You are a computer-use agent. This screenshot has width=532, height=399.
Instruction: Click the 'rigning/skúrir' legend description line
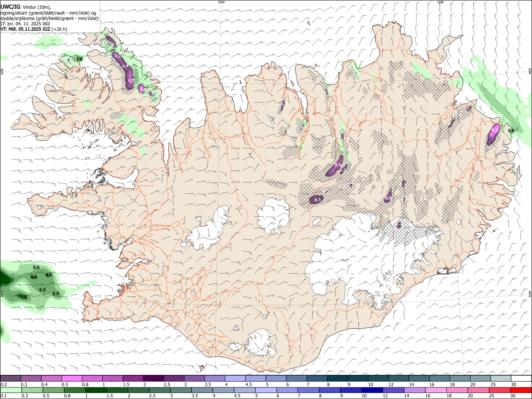pos(48,12)
